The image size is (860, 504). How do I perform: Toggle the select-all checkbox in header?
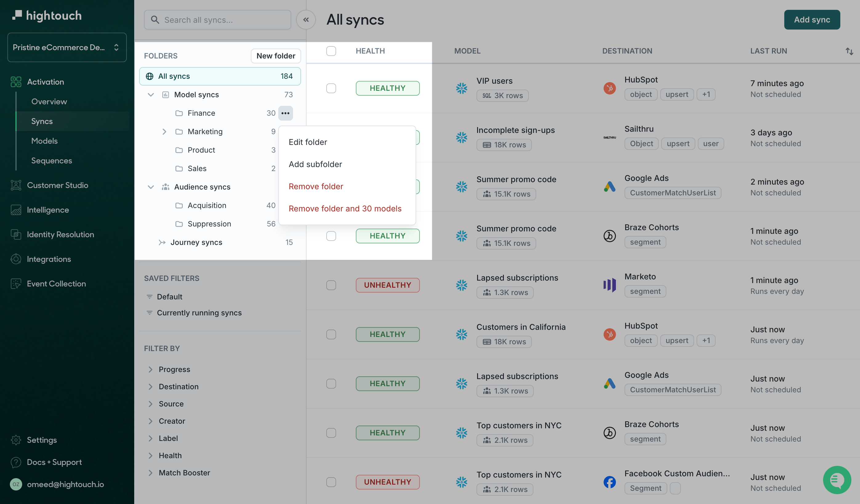click(x=331, y=51)
